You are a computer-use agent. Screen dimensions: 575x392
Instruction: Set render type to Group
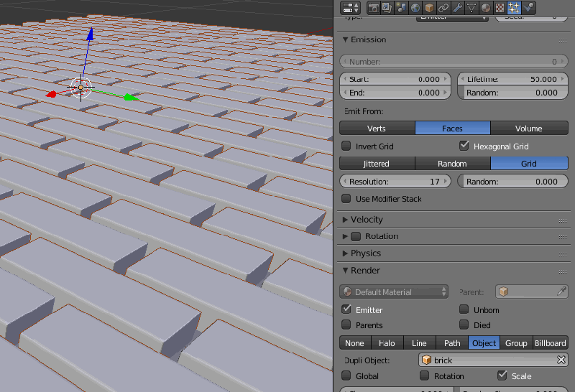pyautogui.click(x=516, y=343)
